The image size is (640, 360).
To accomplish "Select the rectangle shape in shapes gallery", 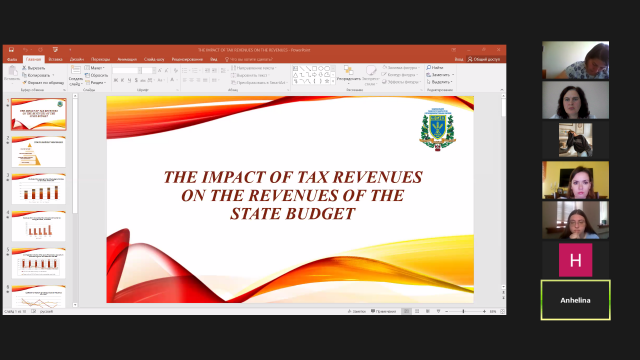I will tap(314, 68).
